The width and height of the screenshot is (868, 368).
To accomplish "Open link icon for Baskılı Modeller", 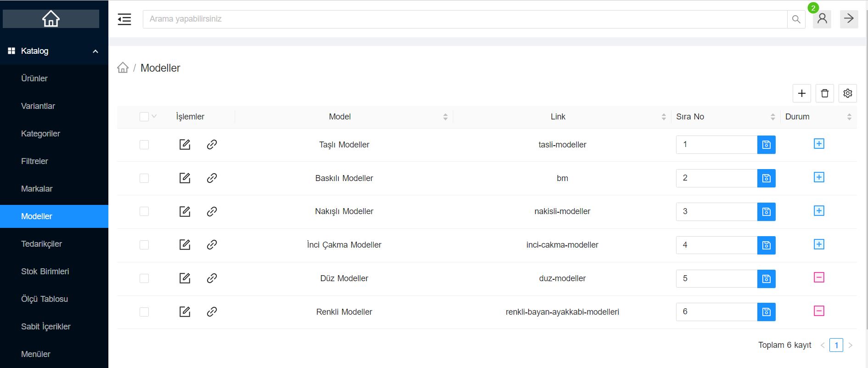I will pyautogui.click(x=212, y=178).
